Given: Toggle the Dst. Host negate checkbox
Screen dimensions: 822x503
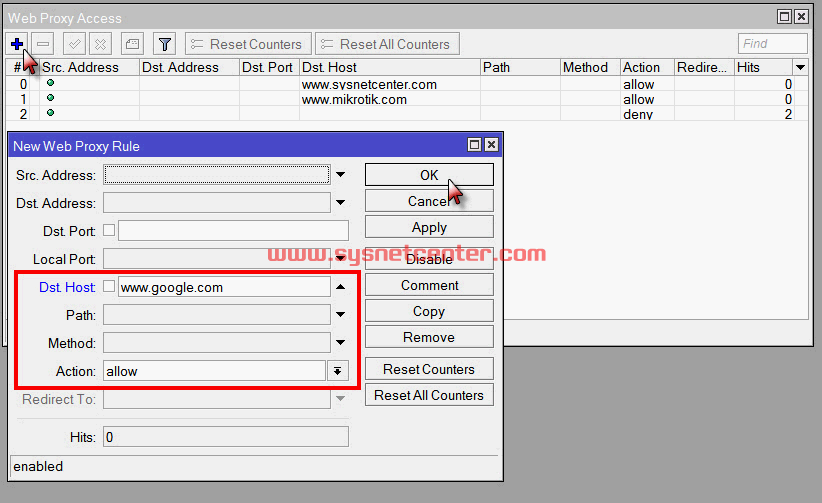Looking at the screenshot, I should coord(109,286).
